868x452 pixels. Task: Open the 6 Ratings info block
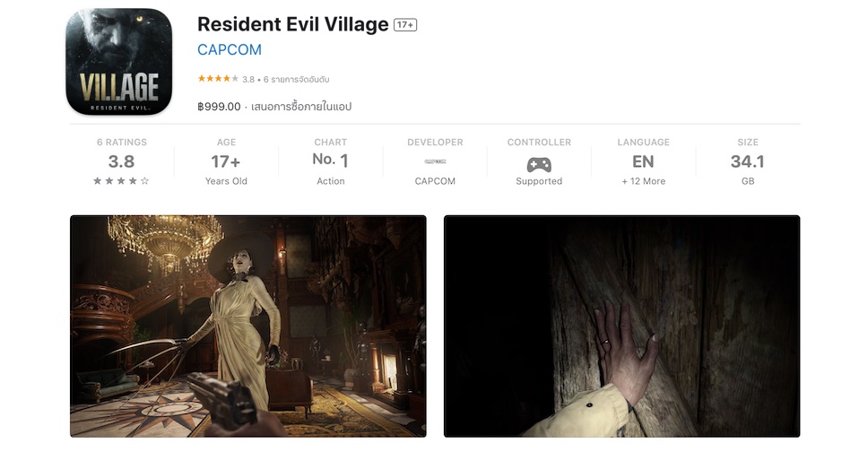[122, 161]
